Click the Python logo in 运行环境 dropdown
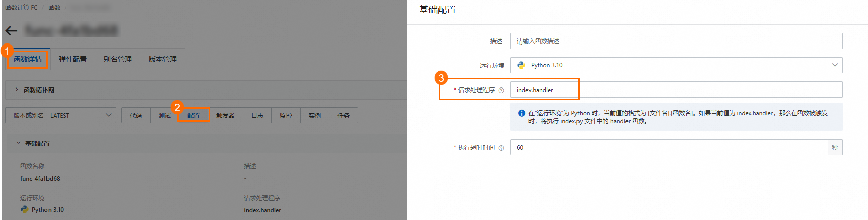Viewport: 868px width, 220px height. 521,65
